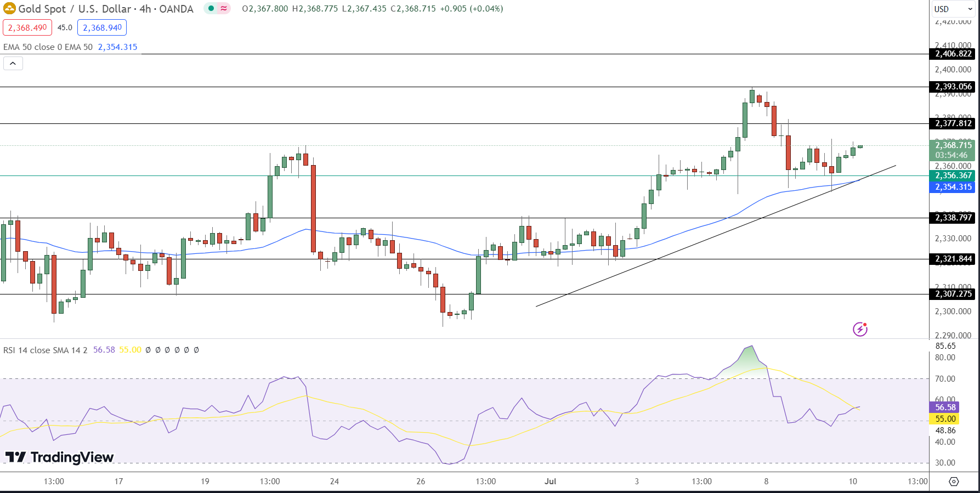Click the green 2,356.367 price level label

[x=953, y=175]
